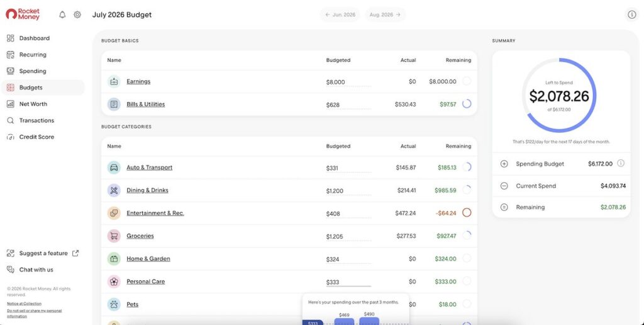Viewport: 644px width, 325px height.
Task: Open Entertainment & Rec. category
Action: tap(155, 213)
